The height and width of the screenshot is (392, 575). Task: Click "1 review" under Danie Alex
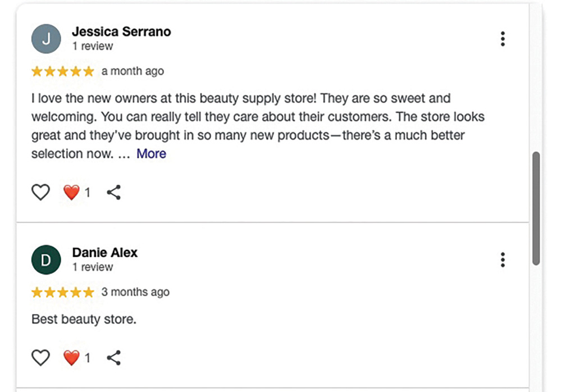pyautogui.click(x=93, y=267)
